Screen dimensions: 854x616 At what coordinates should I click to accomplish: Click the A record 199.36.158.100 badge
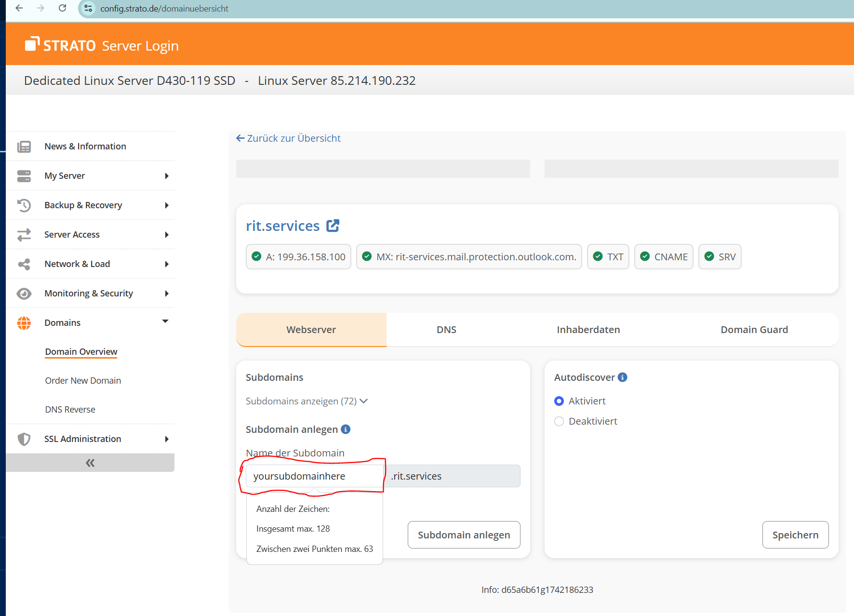(x=299, y=257)
